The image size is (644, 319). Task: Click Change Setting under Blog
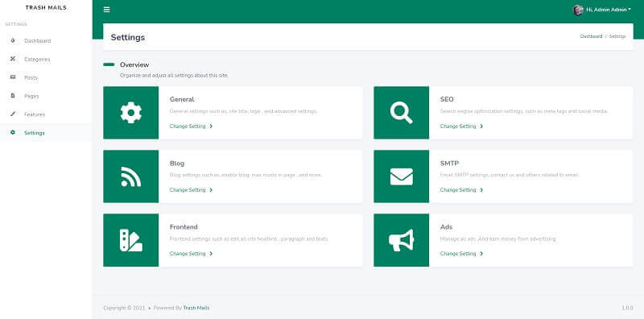191,190
